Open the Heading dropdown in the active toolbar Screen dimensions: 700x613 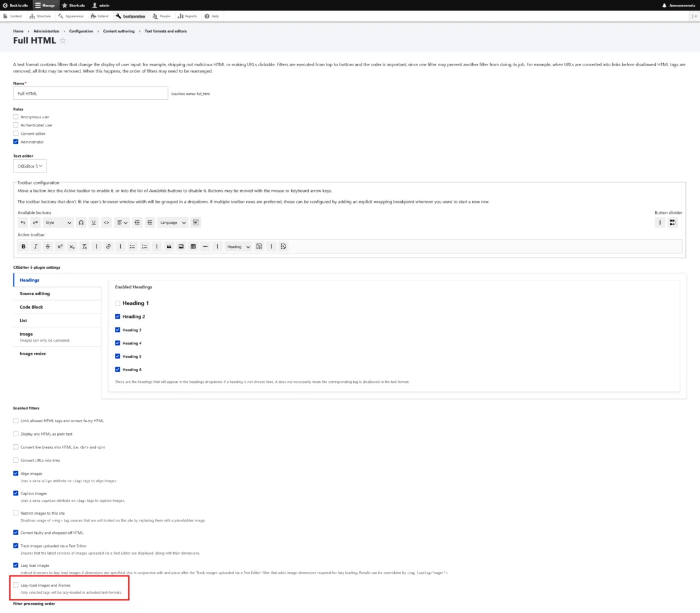tap(237, 246)
